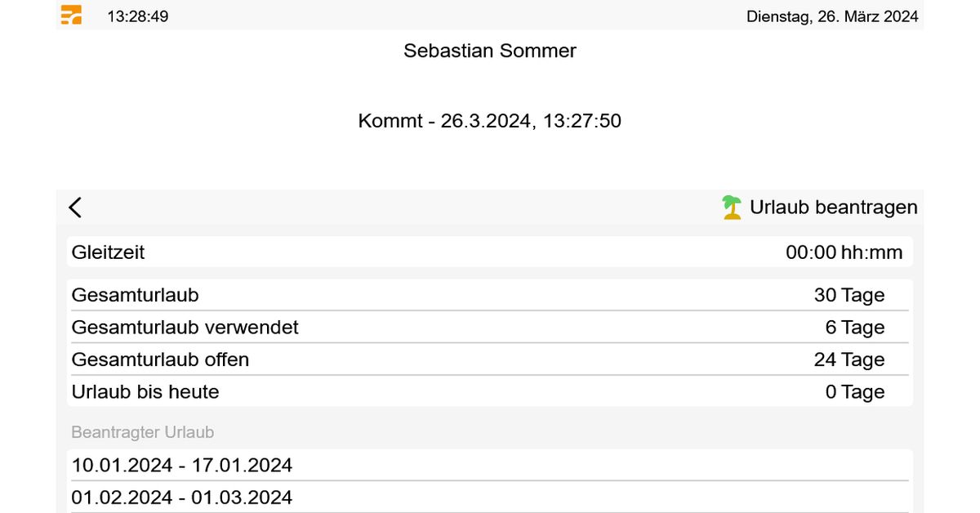This screenshot has width=980, height=513.
Task: Click the Beantragter Urlaub section header
Action: tap(143, 432)
